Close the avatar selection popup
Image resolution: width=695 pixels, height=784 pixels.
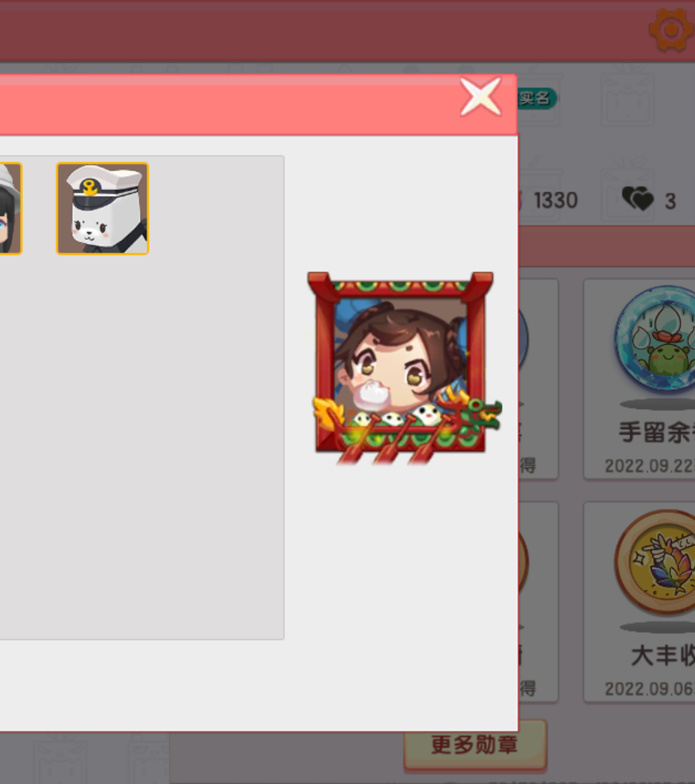tap(481, 97)
